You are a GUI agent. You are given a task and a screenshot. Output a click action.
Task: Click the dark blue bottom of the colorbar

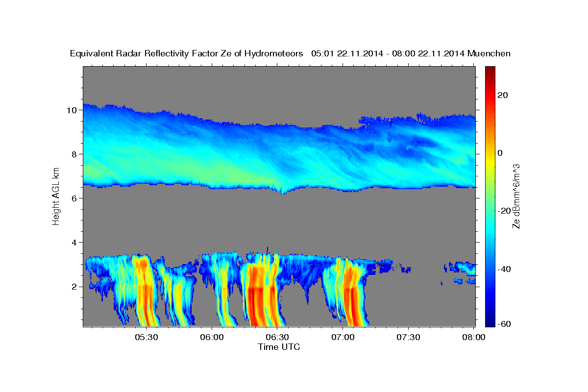click(490, 322)
